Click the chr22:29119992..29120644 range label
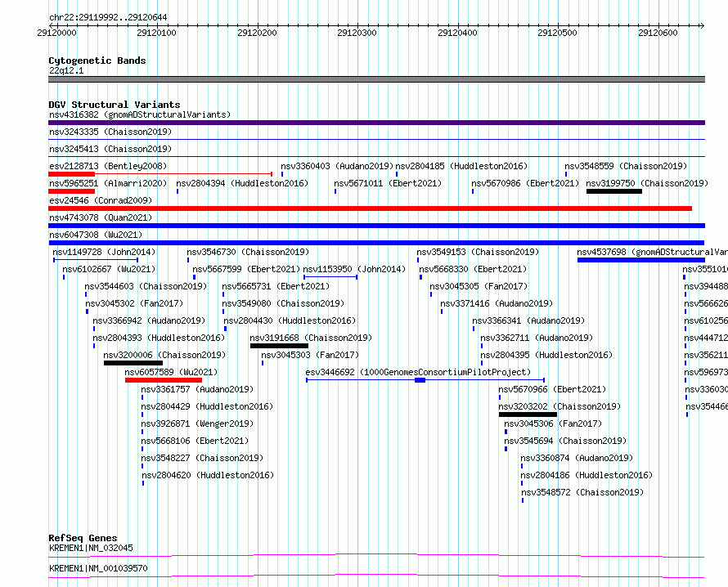The image size is (728, 587). [108, 18]
